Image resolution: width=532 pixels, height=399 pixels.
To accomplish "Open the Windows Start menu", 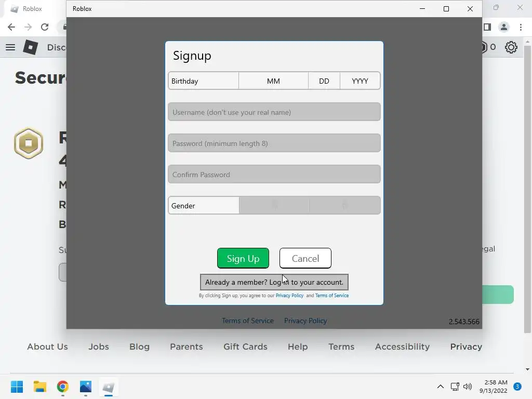I will point(17,387).
